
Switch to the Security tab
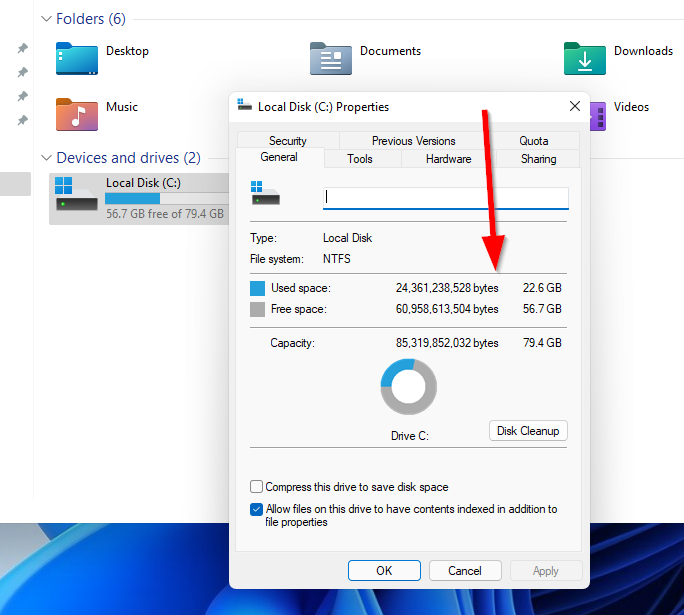coord(288,140)
